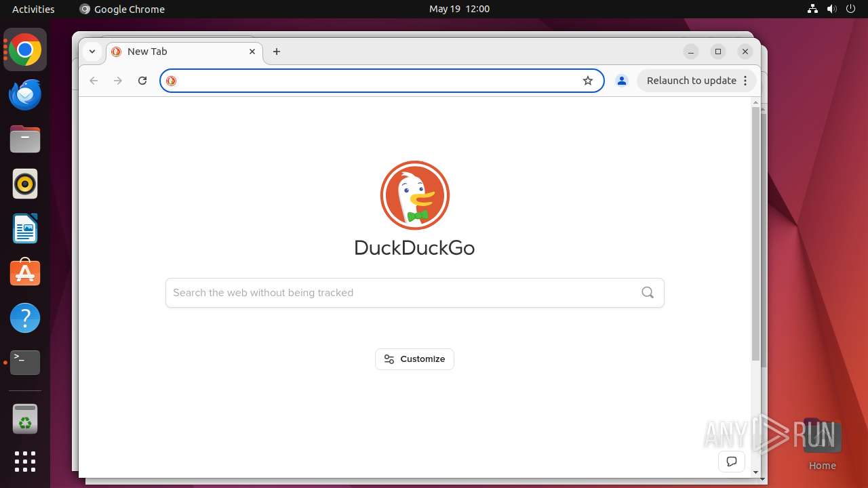Click DuckDuckGo site icon in address bar
Viewport: 868px width, 488px height.
172,81
